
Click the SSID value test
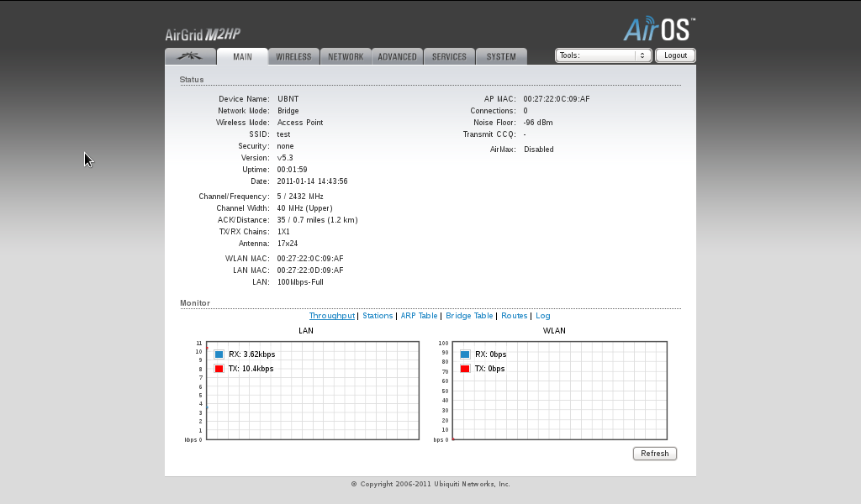pyautogui.click(x=283, y=134)
